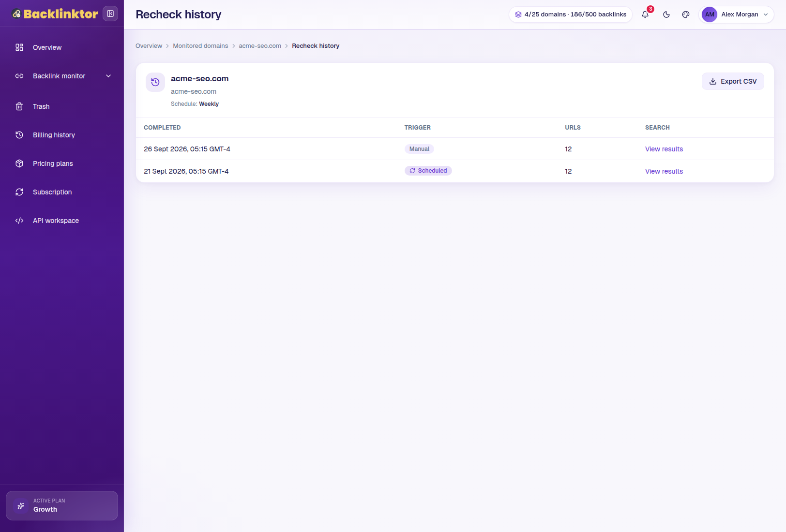
Task: Open Subscription in the sidebar
Action: pyautogui.click(x=62, y=192)
